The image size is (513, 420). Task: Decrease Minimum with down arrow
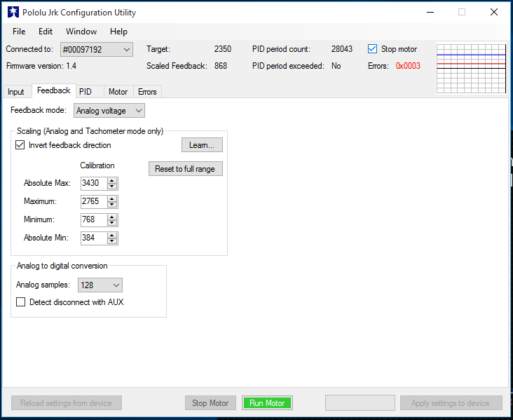pyautogui.click(x=112, y=223)
